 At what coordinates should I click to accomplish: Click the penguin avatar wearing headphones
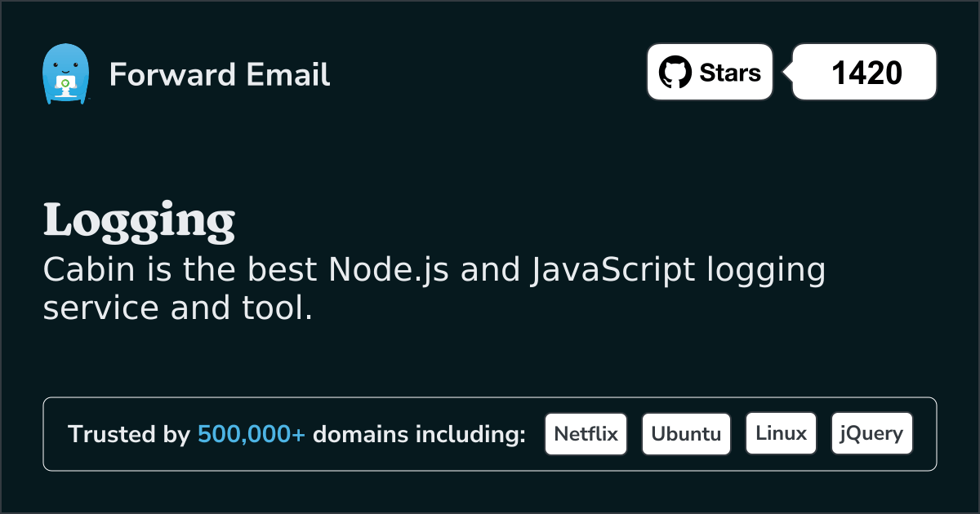[65, 73]
